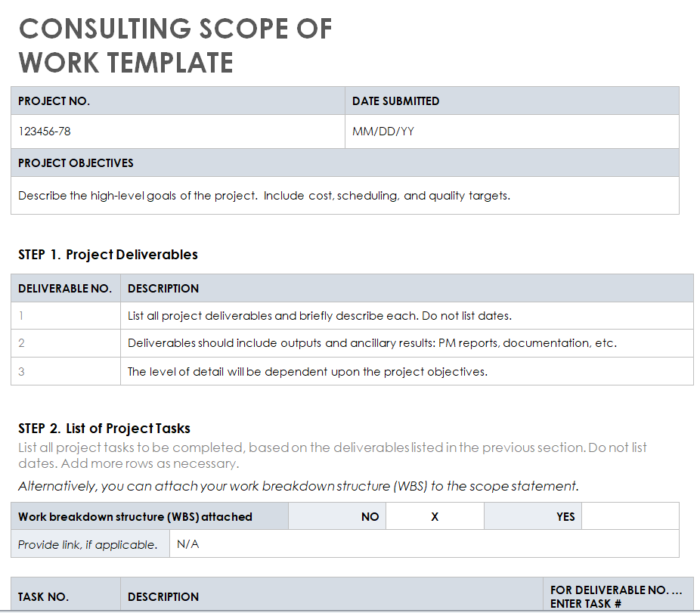The height and width of the screenshot is (613, 700).
Task: Select the DATE SUBMITTED header cell
Action: point(512,101)
